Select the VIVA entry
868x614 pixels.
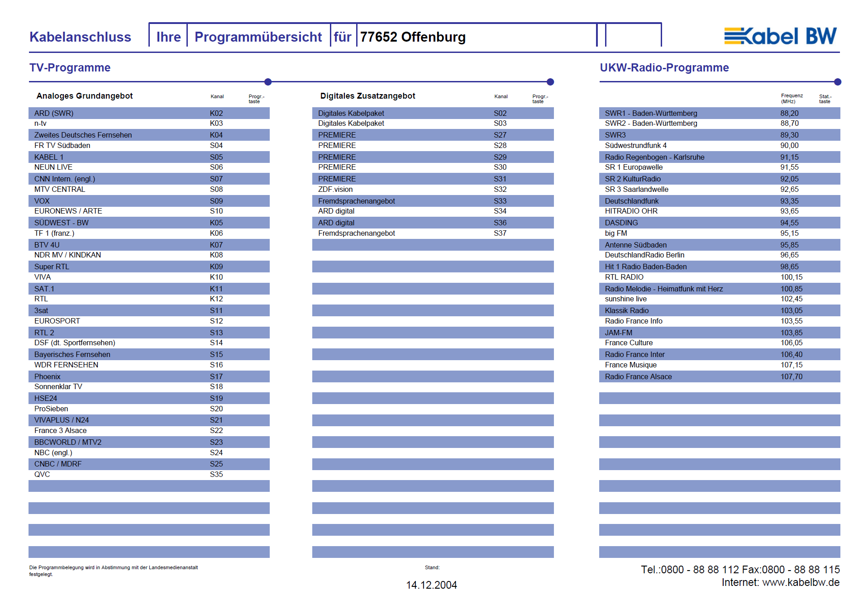(149, 277)
